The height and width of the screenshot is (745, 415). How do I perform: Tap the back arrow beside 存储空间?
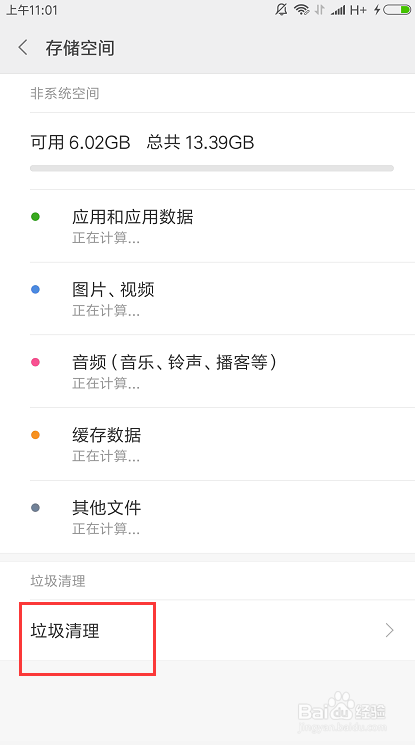23,48
